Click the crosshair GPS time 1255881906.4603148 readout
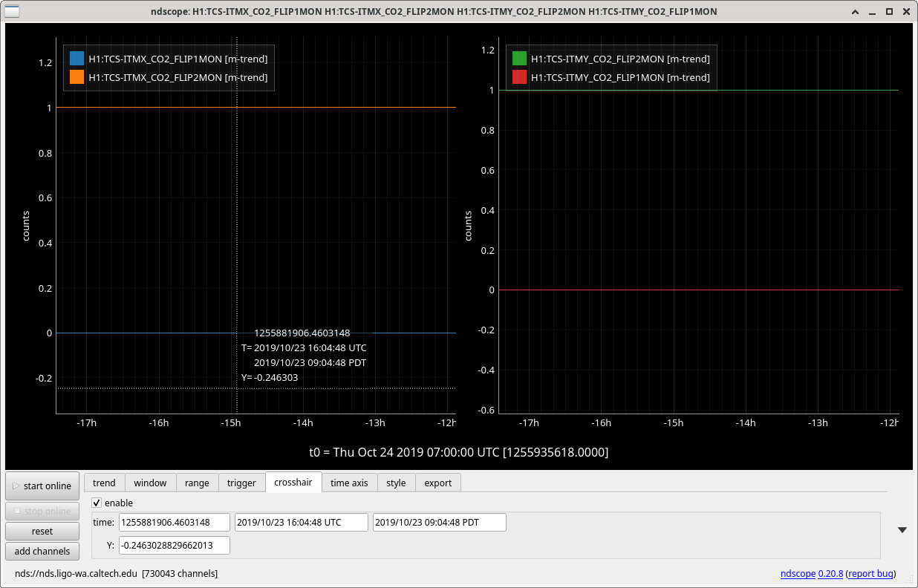This screenshot has width=918, height=588. (302, 333)
